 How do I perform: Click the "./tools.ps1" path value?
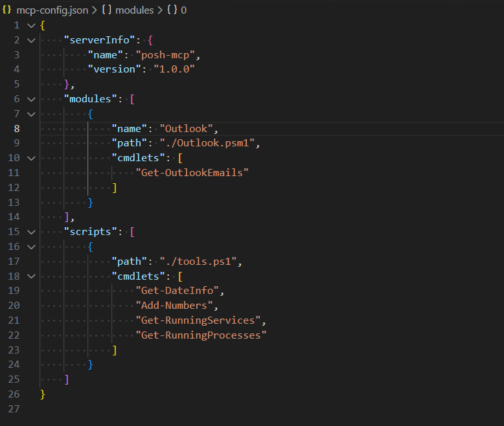coord(198,261)
